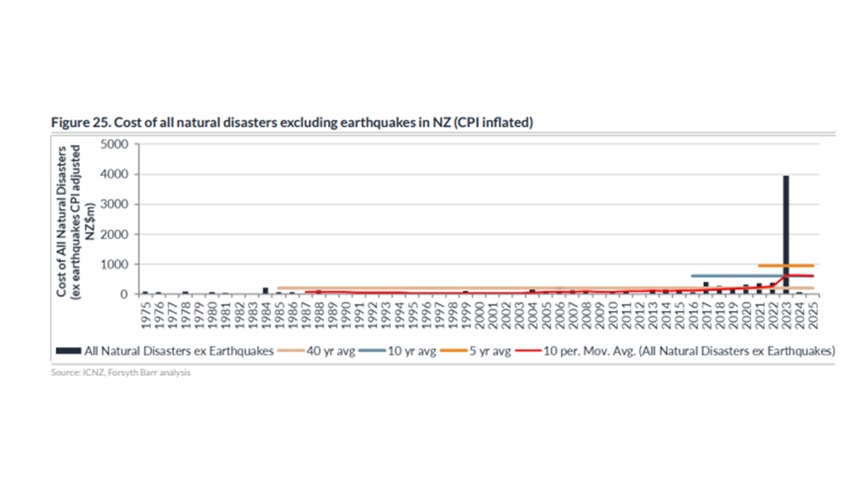The height and width of the screenshot is (488, 868).
Task: Click the 2025 x-axis year label
Action: point(813,315)
